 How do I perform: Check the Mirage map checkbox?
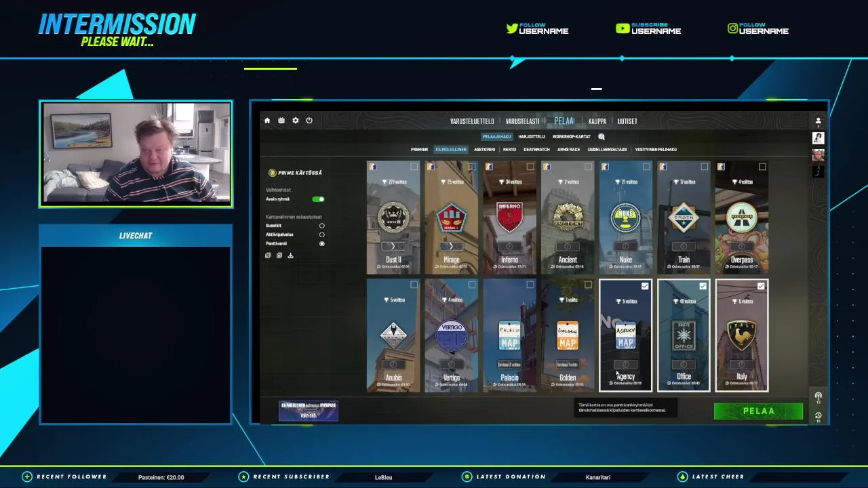point(472,167)
